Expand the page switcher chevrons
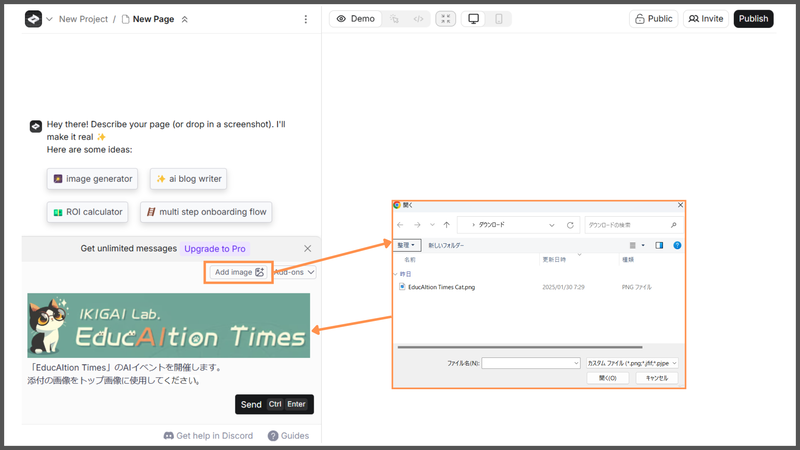The width and height of the screenshot is (800, 450). (x=185, y=19)
